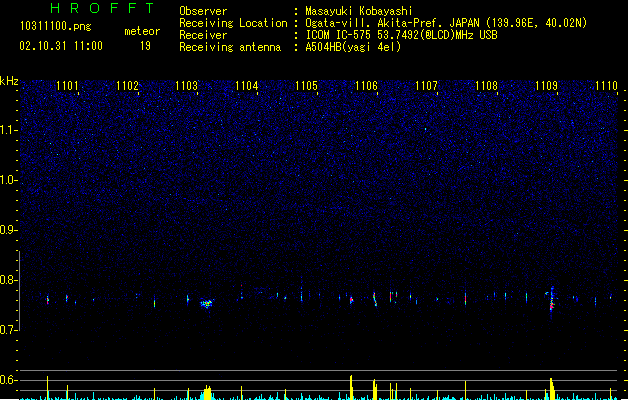Screen dimensions: 629x400
Task: Click the 1103 time marker
Action: pyautogui.click(x=187, y=86)
